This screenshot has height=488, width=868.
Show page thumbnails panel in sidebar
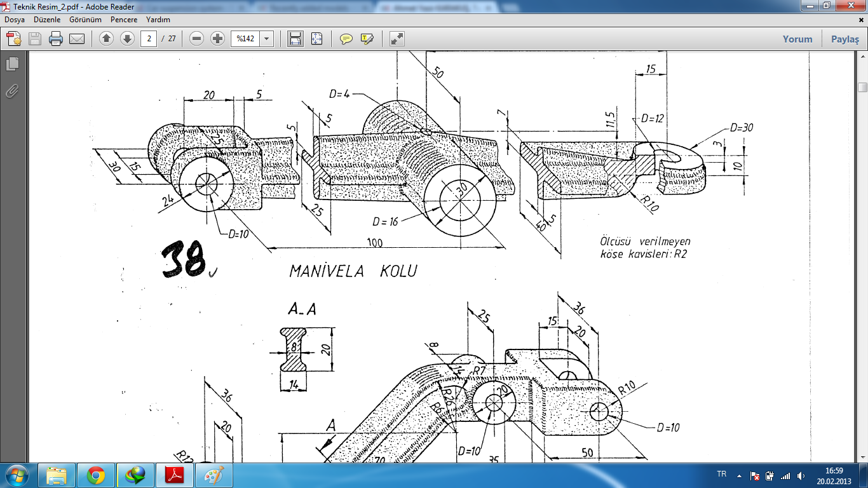[x=12, y=64]
